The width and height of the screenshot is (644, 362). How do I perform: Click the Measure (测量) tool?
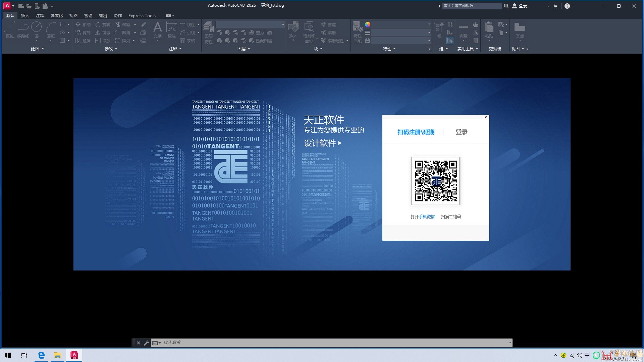(x=463, y=30)
